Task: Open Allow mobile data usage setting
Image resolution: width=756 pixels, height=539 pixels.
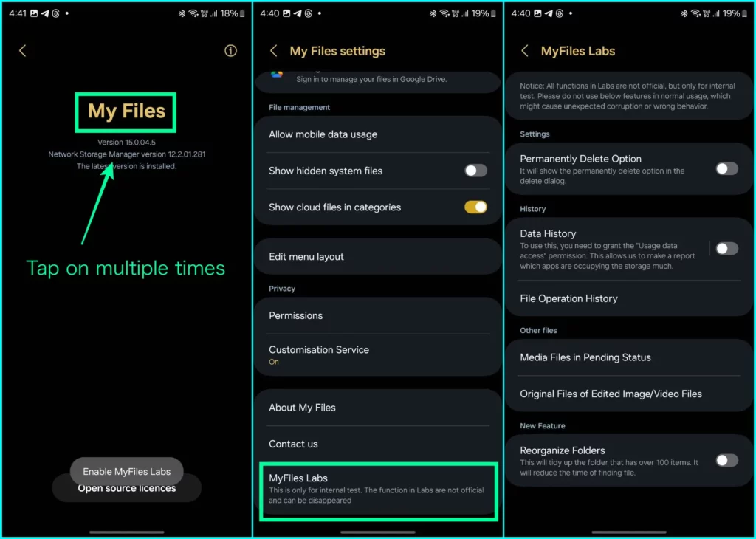Action: (377, 134)
